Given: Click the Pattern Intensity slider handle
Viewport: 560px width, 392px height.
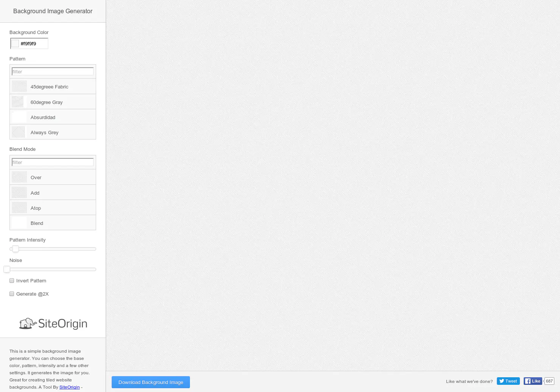Looking at the screenshot, I should click(16, 249).
